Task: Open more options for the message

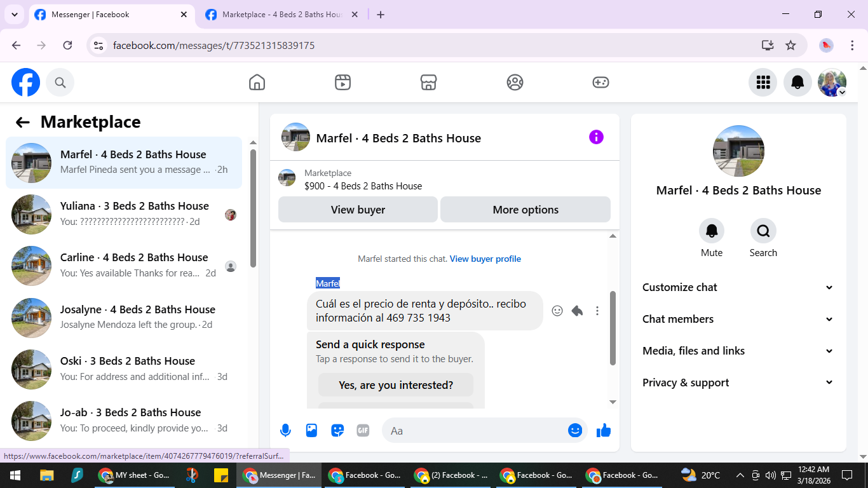Action: [x=597, y=311]
